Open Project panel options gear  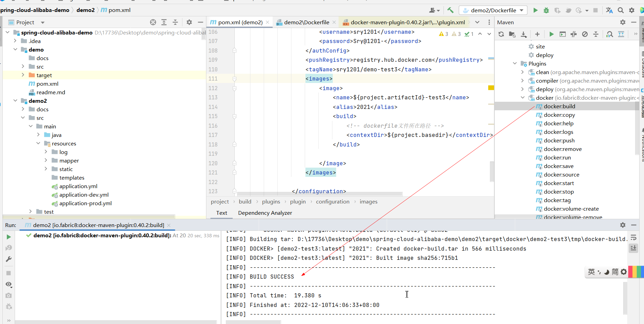pos(189,22)
